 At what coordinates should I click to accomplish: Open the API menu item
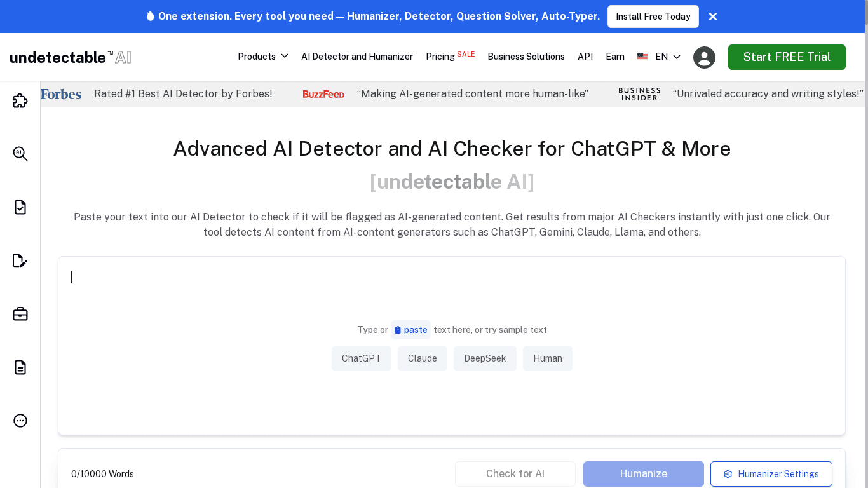point(585,57)
